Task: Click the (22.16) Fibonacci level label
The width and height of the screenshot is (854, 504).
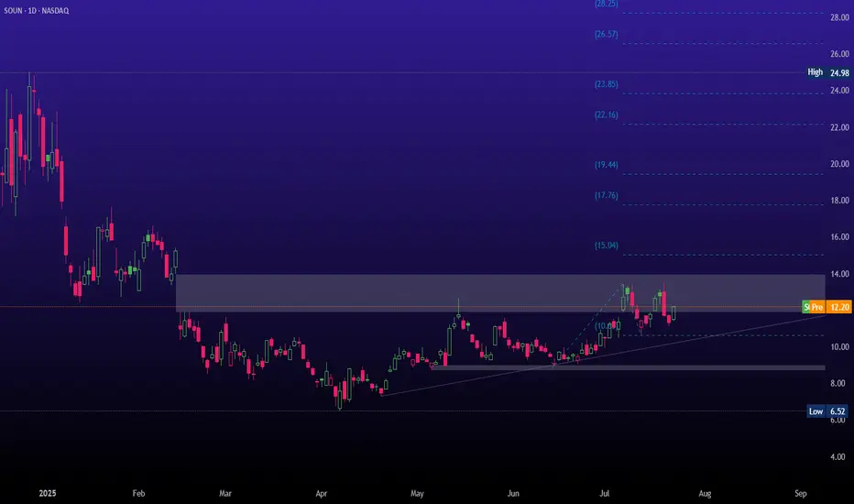Action: (607, 115)
